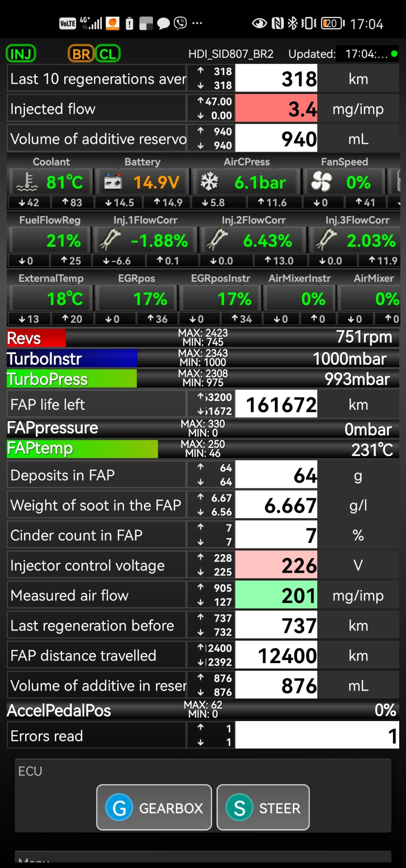Tap the 3.4 mg/imp red value

point(276,109)
